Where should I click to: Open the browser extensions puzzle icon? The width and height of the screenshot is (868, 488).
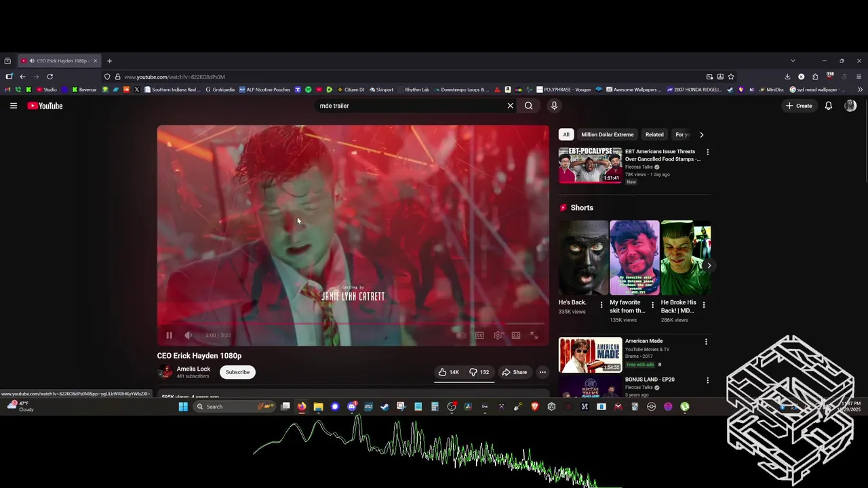(x=815, y=77)
